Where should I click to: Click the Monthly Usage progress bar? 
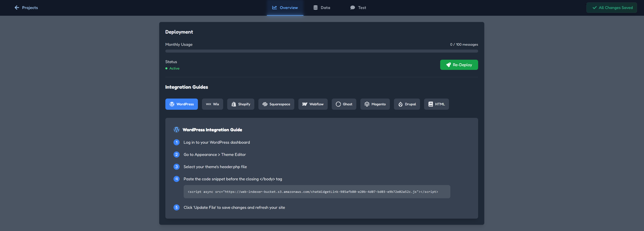pos(322,51)
